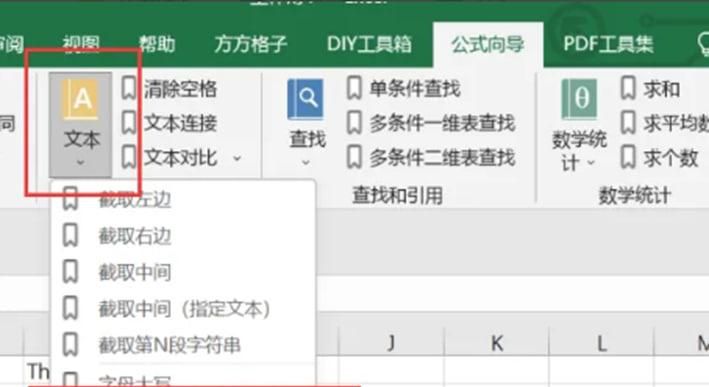Switch to the 方方格子 ribbon tab
The width and height of the screenshot is (709, 387).
click(251, 44)
